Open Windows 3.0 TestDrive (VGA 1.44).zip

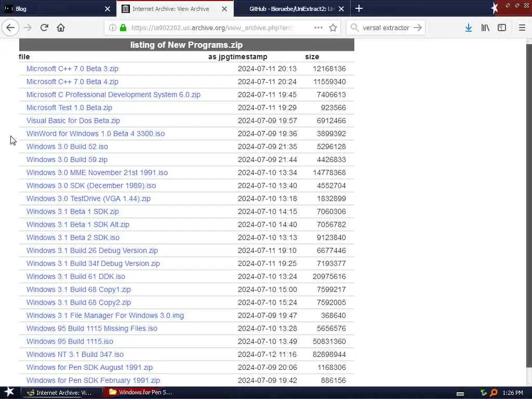coord(88,198)
